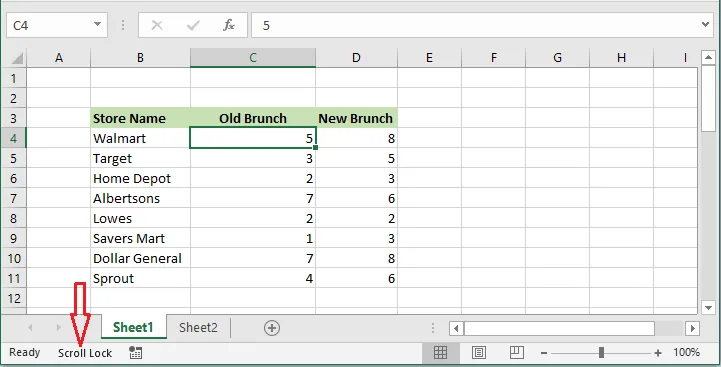Click the vertical scrollbar up arrow
The image size is (721, 367).
click(708, 58)
